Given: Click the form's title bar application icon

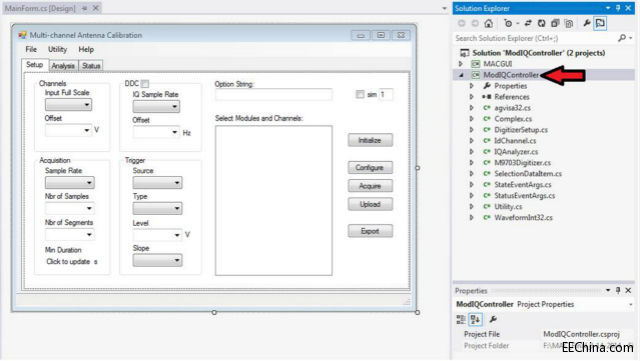Looking at the screenshot, I should click(x=22, y=35).
